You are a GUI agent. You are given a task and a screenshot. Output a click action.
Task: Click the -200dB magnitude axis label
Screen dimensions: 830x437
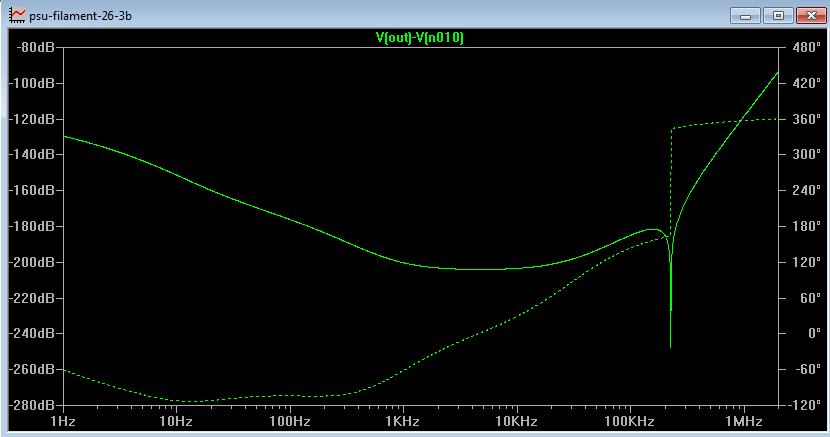click(x=32, y=262)
